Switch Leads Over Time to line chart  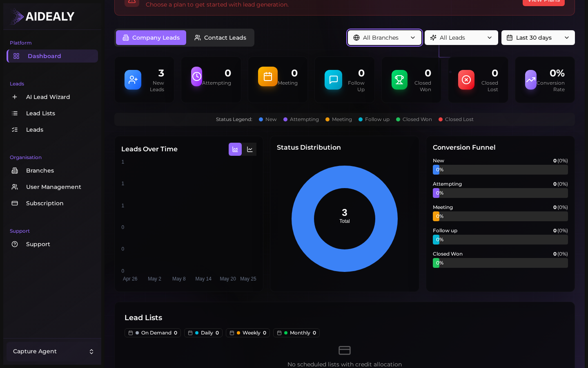point(250,149)
